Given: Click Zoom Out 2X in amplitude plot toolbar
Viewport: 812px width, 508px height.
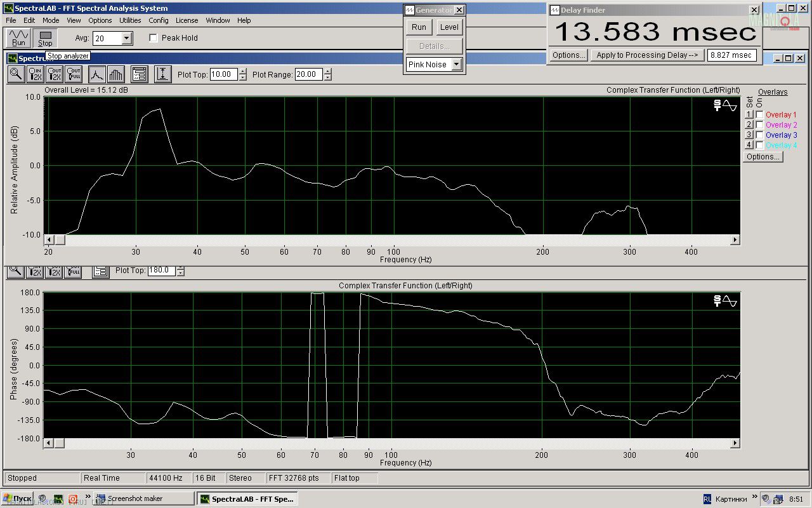Looking at the screenshot, I should point(54,74).
